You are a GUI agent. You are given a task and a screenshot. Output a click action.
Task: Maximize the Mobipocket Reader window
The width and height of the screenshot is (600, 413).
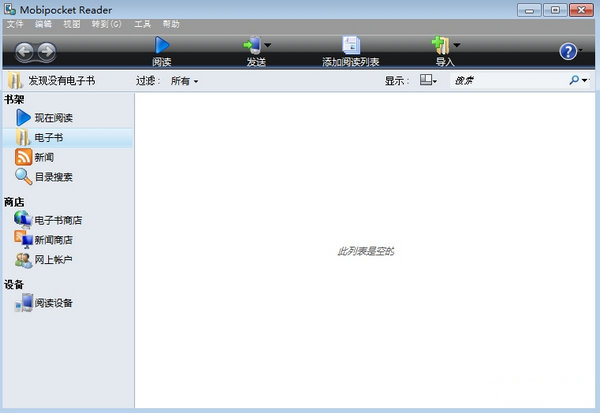(555, 10)
